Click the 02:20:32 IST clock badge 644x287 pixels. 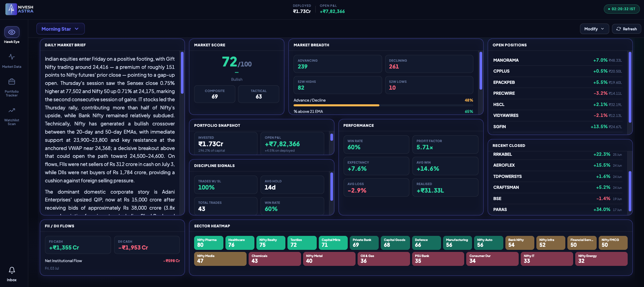click(x=622, y=9)
